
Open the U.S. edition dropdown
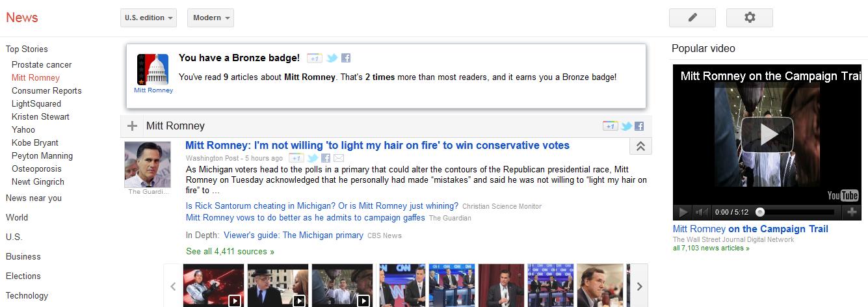tap(149, 18)
